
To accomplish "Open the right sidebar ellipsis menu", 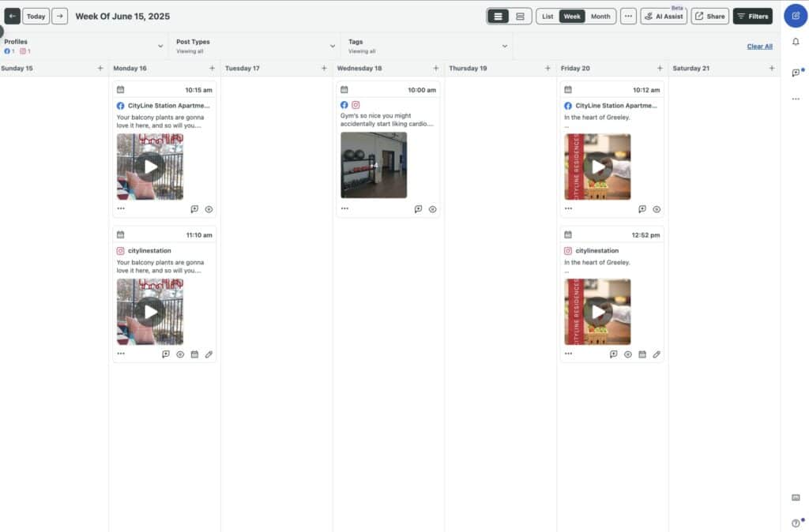I will coord(796,99).
